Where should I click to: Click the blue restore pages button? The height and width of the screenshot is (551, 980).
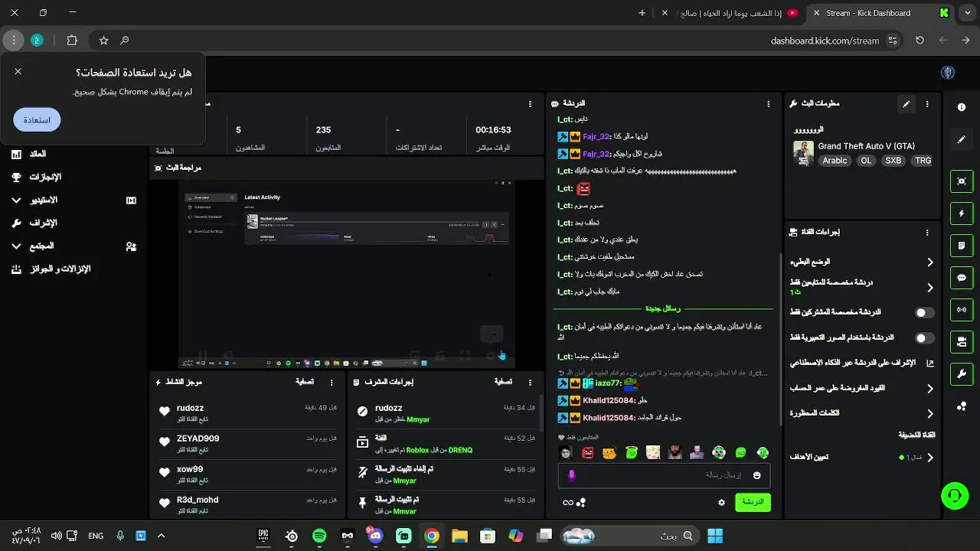tap(37, 120)
